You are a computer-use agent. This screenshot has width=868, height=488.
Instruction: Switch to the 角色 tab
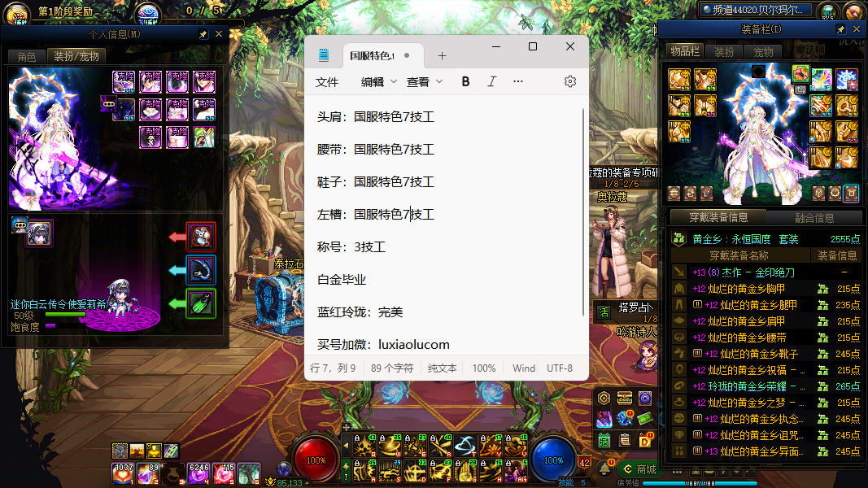[27, 56]
